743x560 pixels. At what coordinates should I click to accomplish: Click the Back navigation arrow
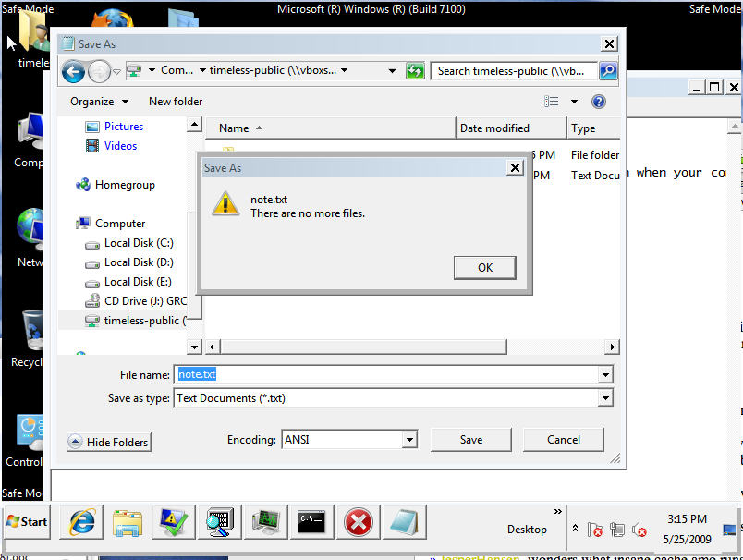point(73,71)
